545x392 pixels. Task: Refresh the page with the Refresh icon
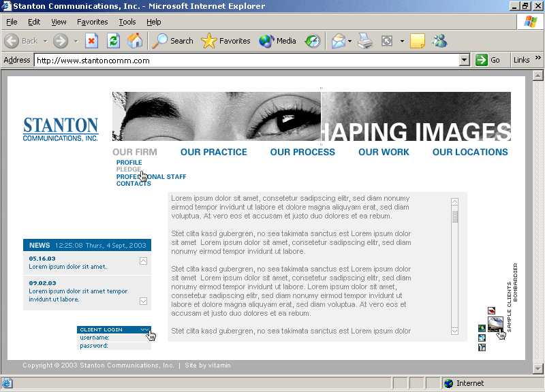(113, 41)
